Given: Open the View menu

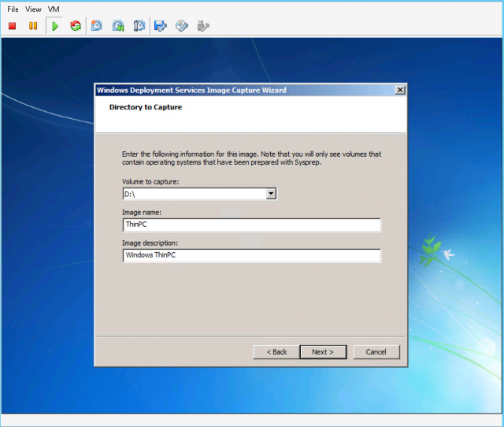Looking at the screenshot, I should click(33, 9).
